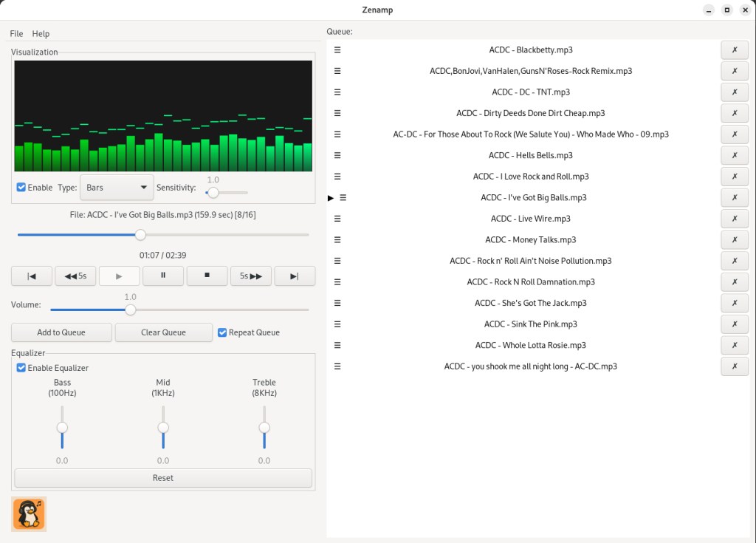Open the Help menu

coord(41,34)
